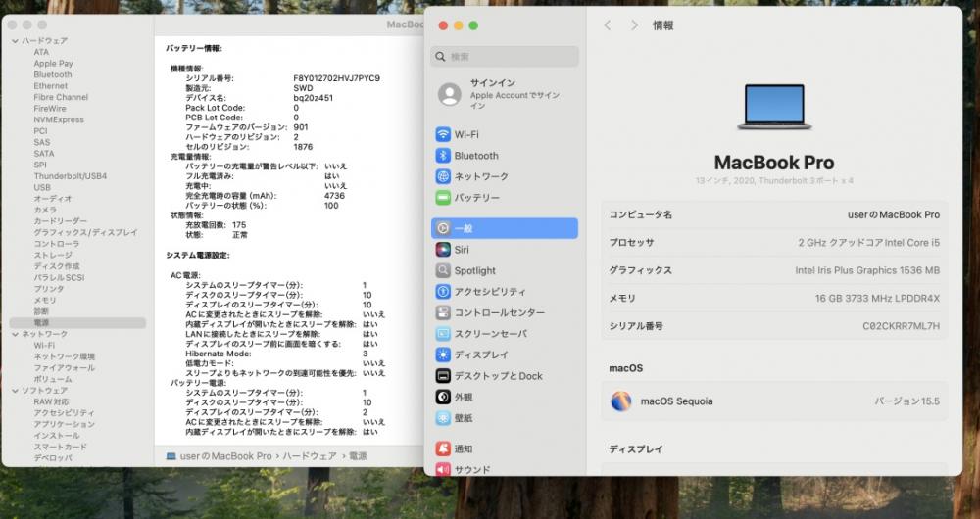The height and width of the screenshot is (519, 980).
Task: Open Spotlight magnifier icon in sidebar
Action: click(x=443, y=270)
